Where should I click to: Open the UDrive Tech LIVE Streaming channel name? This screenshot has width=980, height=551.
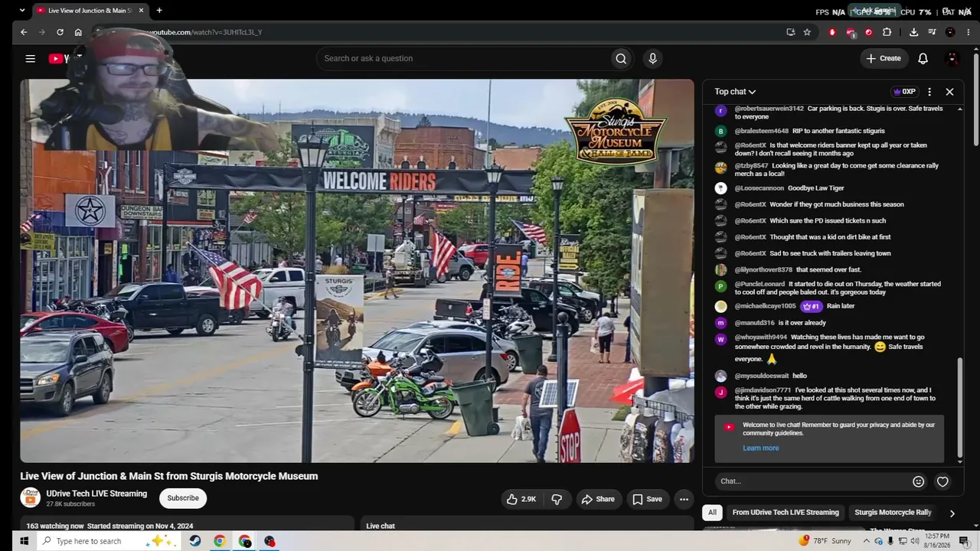point(96,494)
